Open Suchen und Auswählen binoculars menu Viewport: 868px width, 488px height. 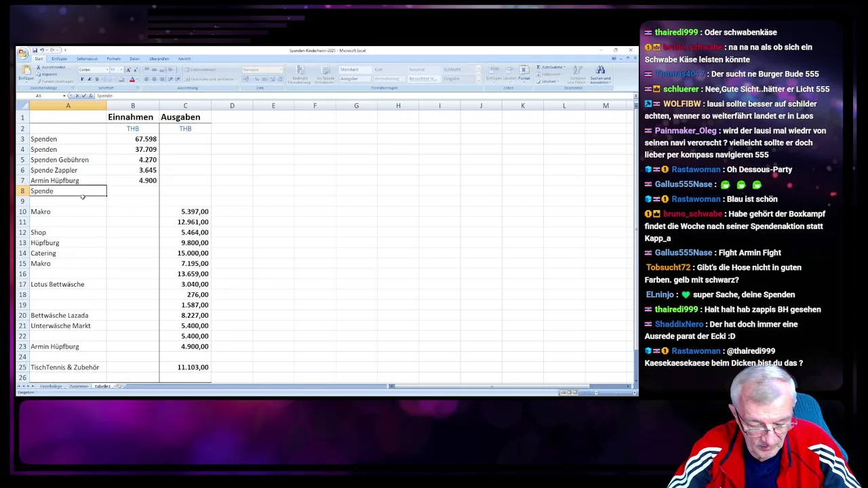click(x=600, y=74)
